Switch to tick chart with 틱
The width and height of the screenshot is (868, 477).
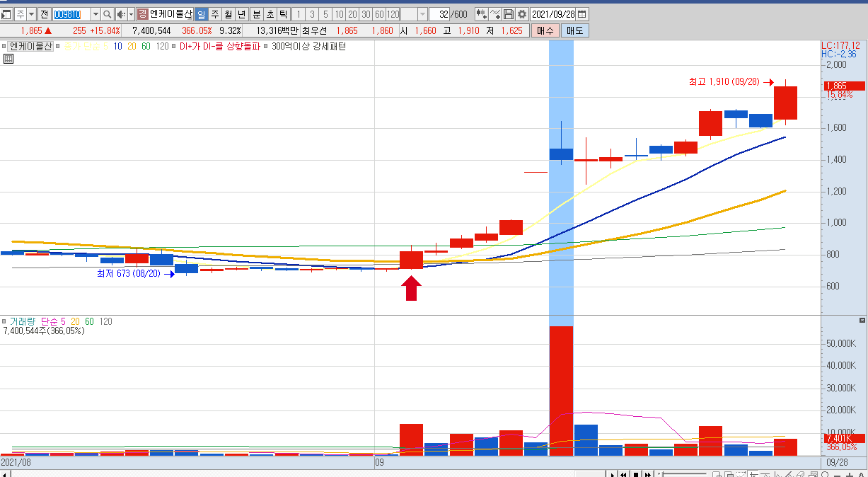click(283, 14)
